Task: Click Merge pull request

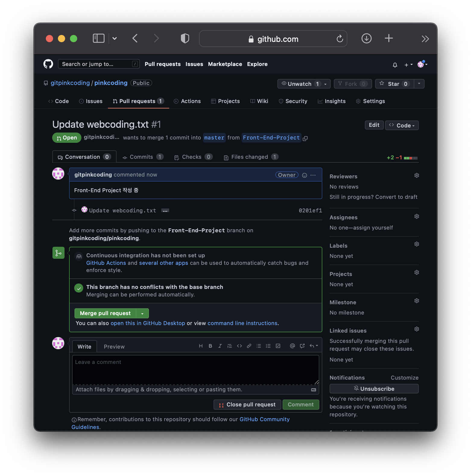Action: [105, 313]
